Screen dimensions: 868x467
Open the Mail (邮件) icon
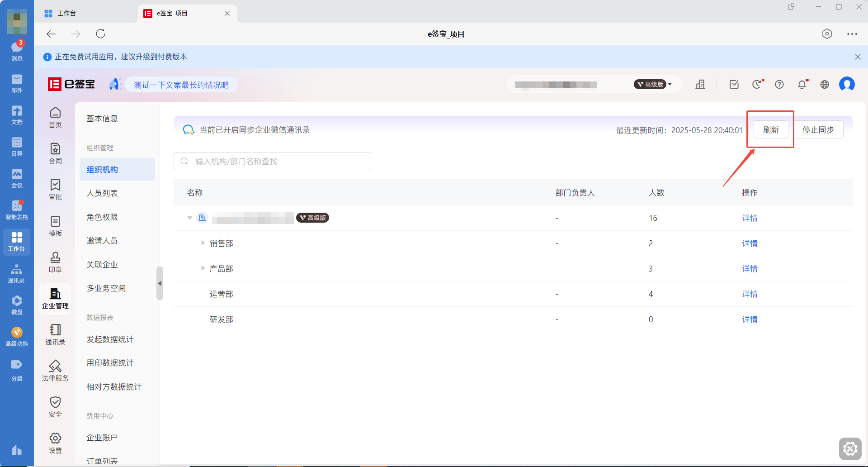coord(17,83)
